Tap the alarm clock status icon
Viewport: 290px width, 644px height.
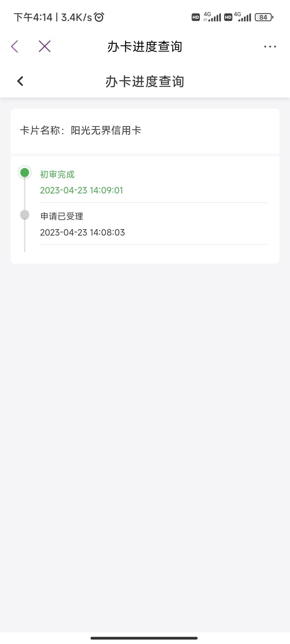[99, 17]
